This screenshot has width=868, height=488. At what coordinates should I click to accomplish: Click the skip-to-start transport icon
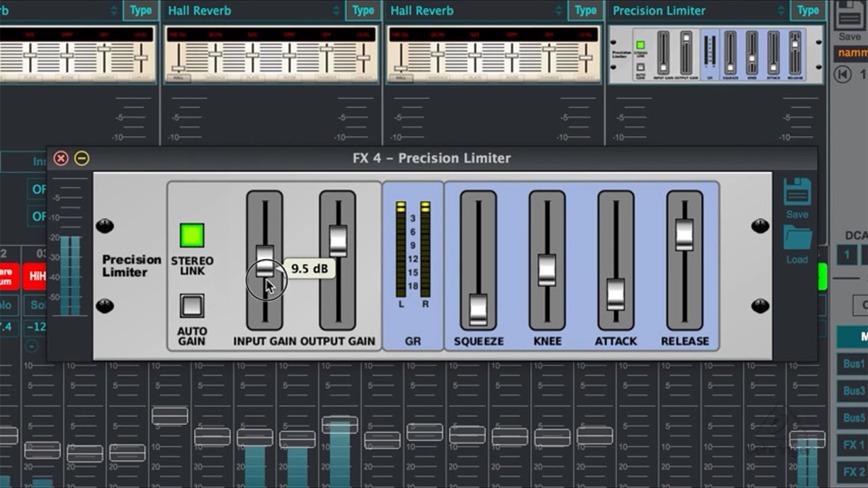click(843, 74)
